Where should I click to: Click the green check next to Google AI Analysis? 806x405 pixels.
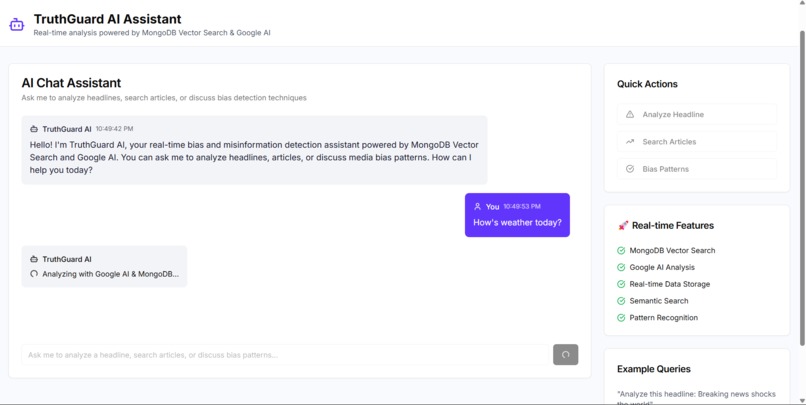point(621,267)
